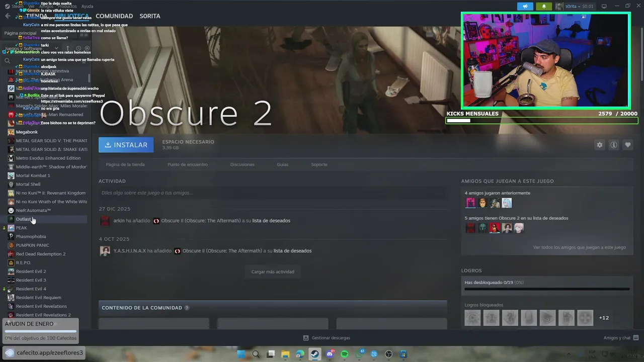Open the game information icon
The image size is (644, 362).
614,145
